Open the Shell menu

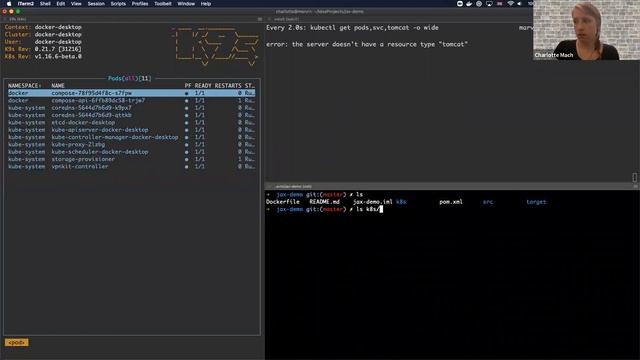[45, 4]
